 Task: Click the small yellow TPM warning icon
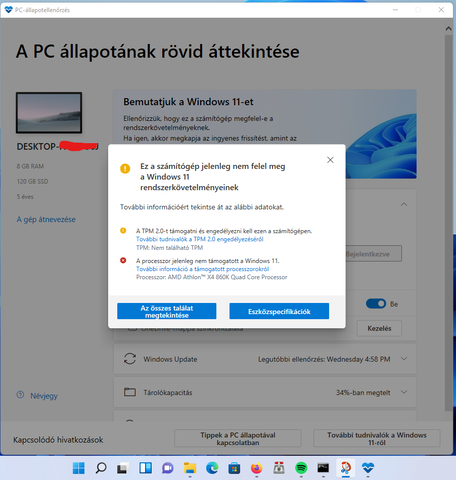(x=123, y=231)
